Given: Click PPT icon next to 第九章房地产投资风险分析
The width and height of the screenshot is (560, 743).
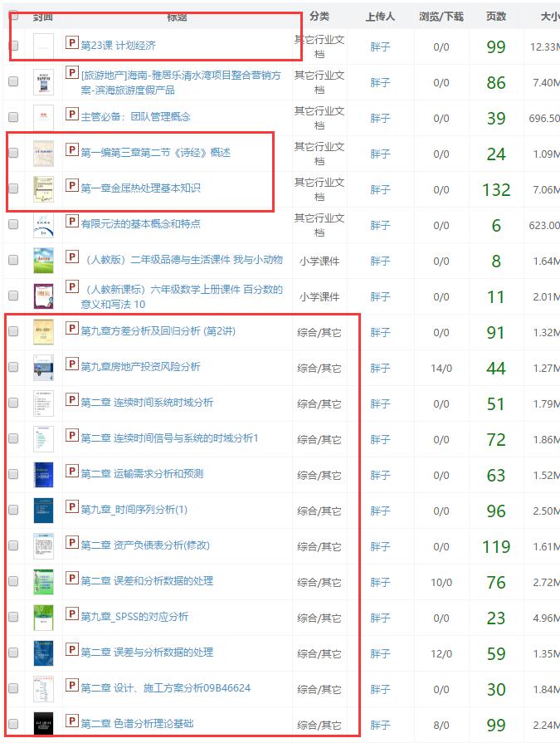Looking at the screenshot, I should (71, 365).
